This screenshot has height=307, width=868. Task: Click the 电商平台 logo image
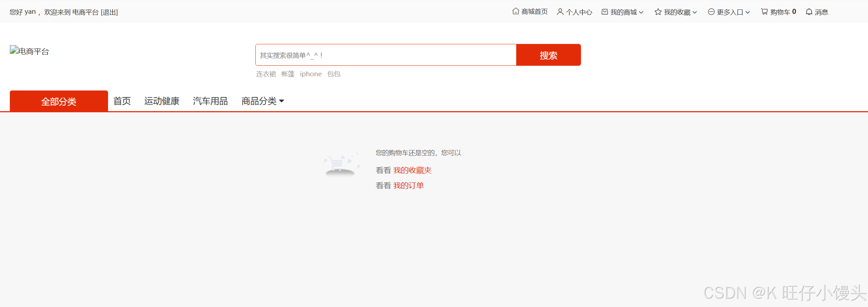point(29,51)
